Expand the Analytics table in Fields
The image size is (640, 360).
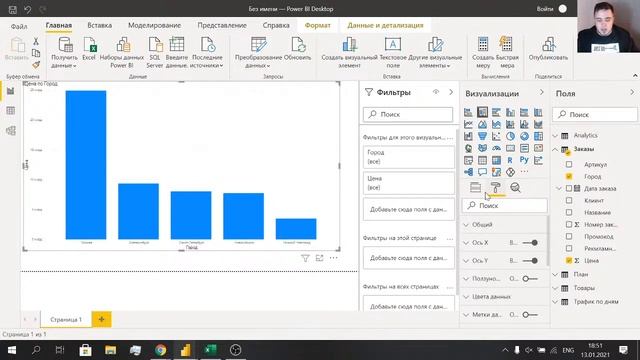pos(555,135)
